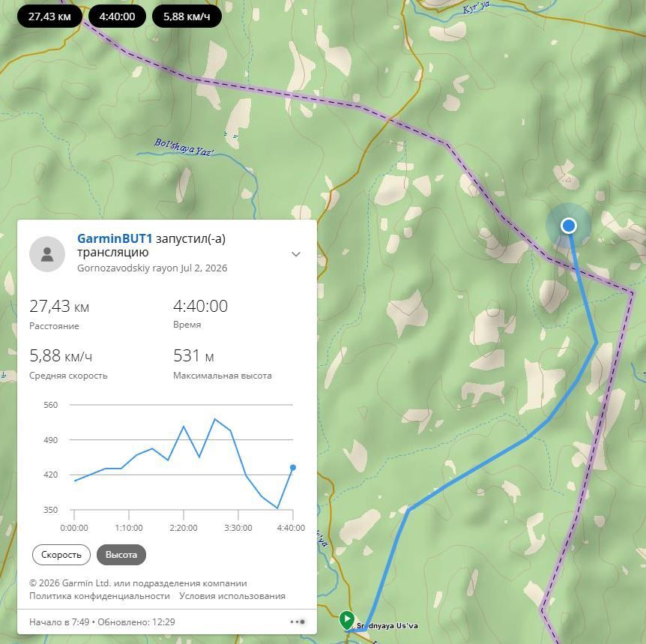The width and height of the screenshot is (646, 644).
Task: Select the Высота chart toggle
Action: coord(121,555)
